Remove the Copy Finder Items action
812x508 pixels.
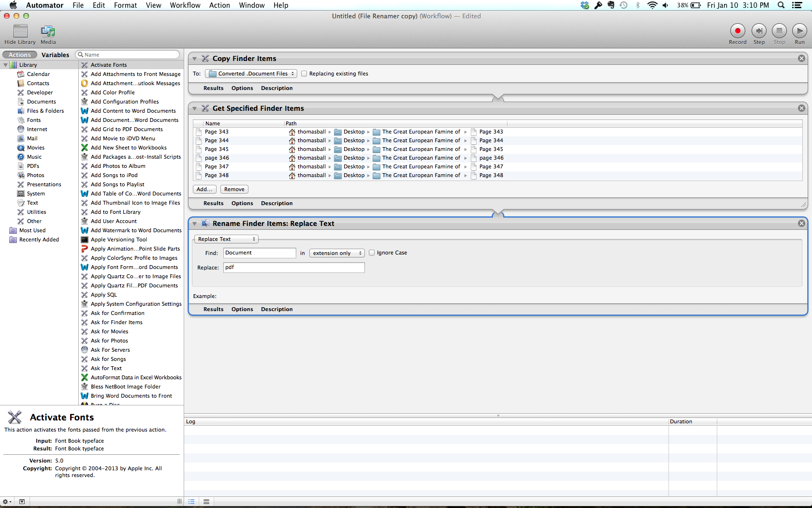tap(801, 59)
